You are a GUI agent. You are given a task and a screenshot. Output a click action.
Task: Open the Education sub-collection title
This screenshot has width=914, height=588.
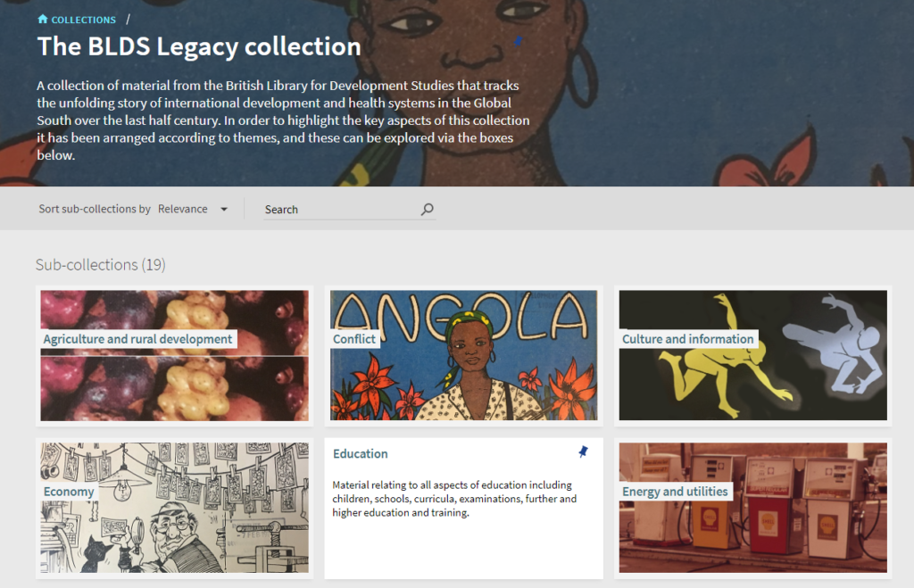pyautogui.click(x=361, y=454)
